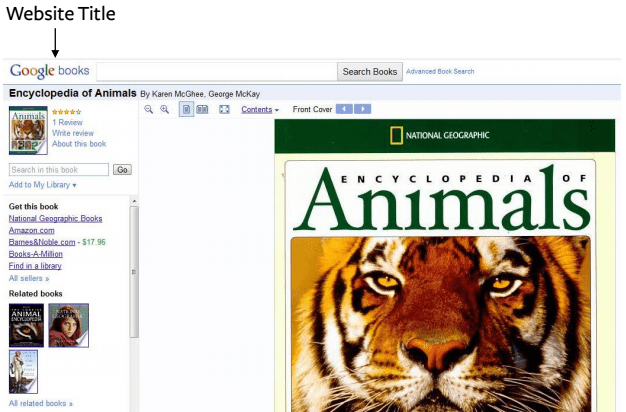Toggle fullscreen reading mode

tap(224, 109)
